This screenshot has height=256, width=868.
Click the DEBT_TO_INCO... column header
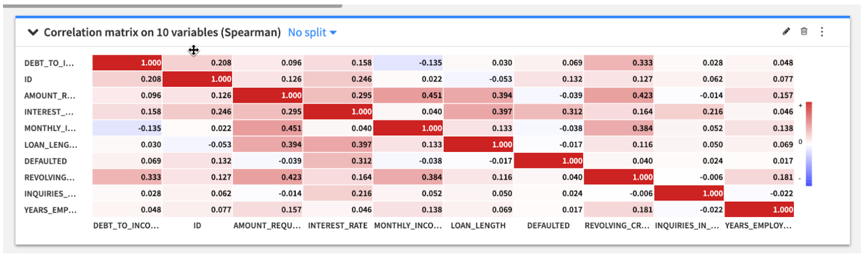point(126,226)
